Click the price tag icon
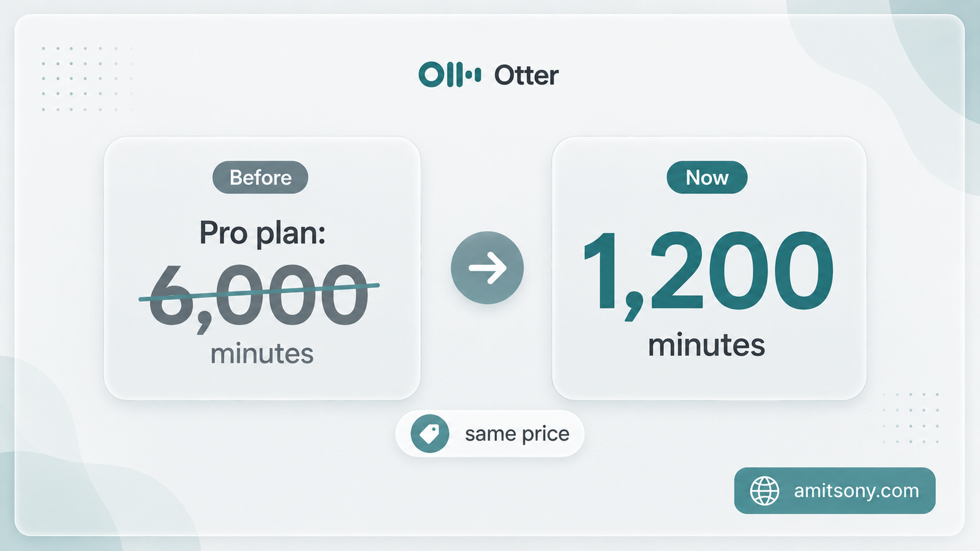Image resolution: width=980 pixels, height=551 pixels. (430, 433)
